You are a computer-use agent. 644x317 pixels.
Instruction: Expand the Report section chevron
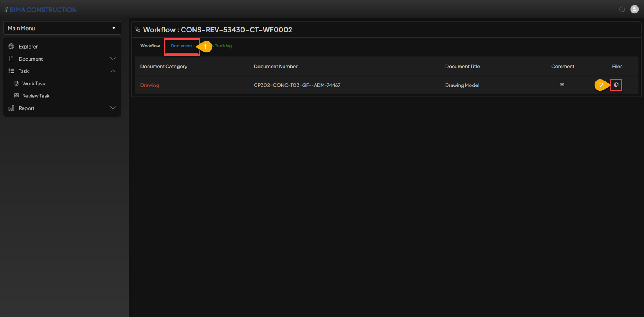(113, 108)
